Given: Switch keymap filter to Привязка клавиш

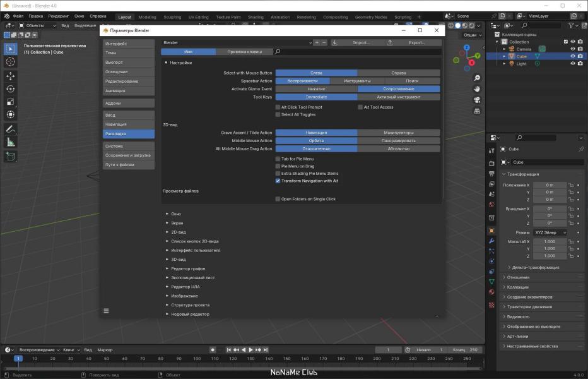Looking at the screenshot, I should coord(245,51).
